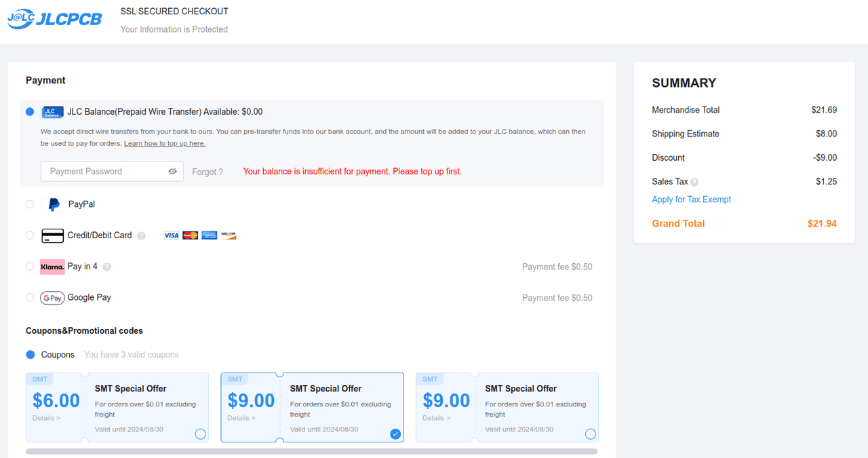
Task: Click the Klarna logo icon
Action: coord(52,267)
